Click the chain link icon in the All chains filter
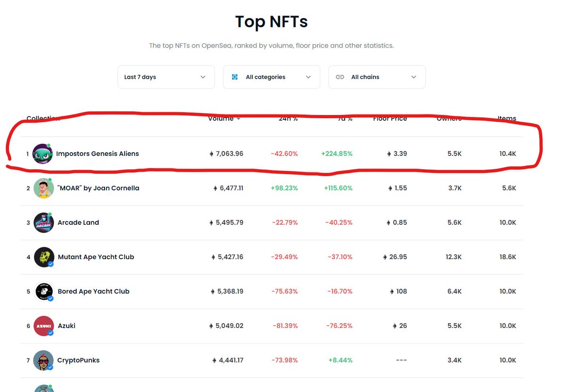Screen dimensions: 566x392 [x=340, y=77]
